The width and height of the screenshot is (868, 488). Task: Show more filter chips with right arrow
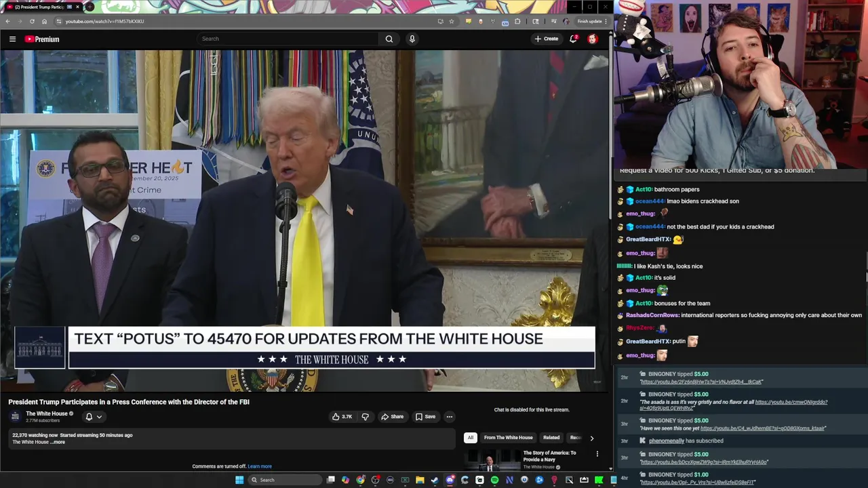591,438
